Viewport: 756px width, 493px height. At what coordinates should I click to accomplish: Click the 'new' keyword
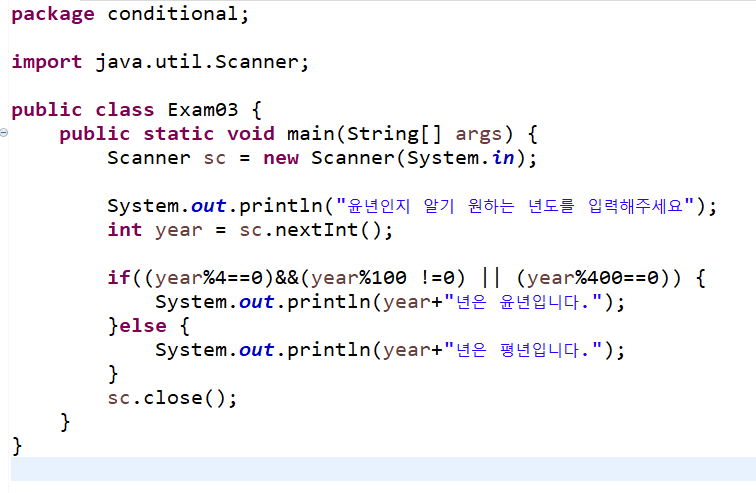point(281,159)
